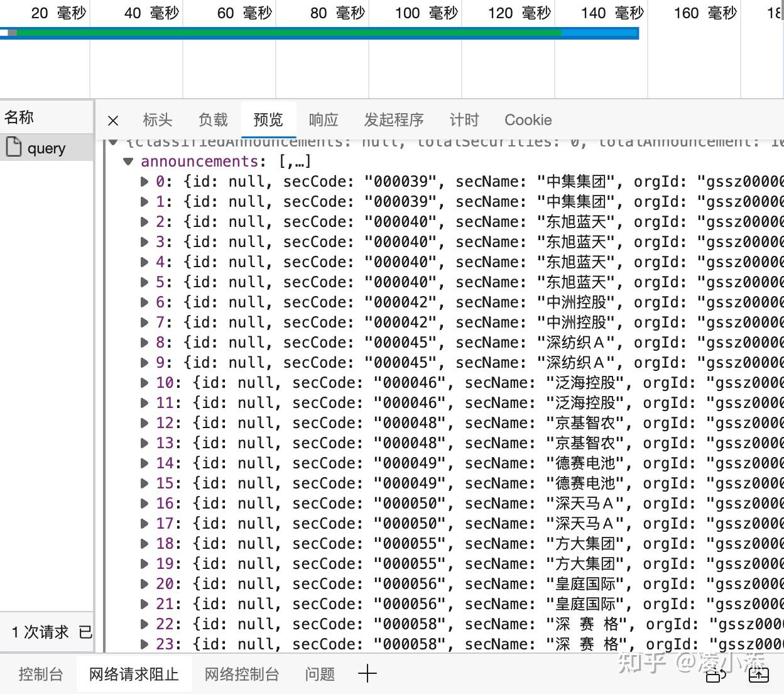Click the 名称 column header
Screen dimensions: 784x694
(19, 117)
